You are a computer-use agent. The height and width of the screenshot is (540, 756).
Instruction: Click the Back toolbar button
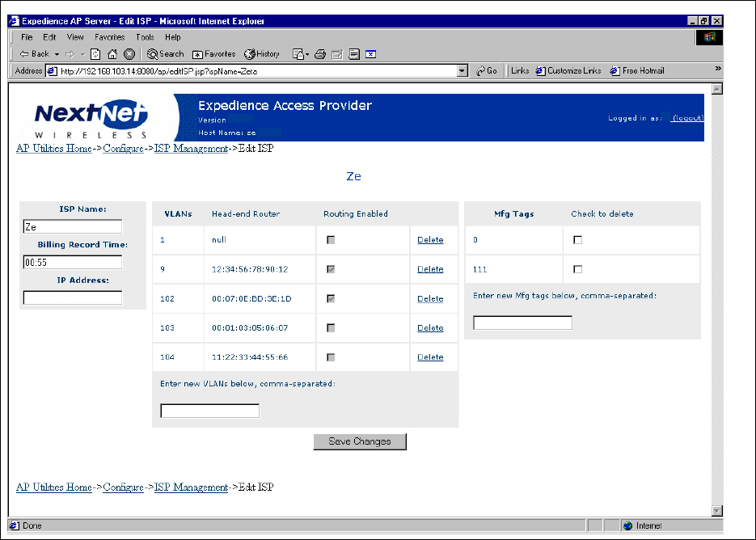pyautogui.click(x=34, y=54)
